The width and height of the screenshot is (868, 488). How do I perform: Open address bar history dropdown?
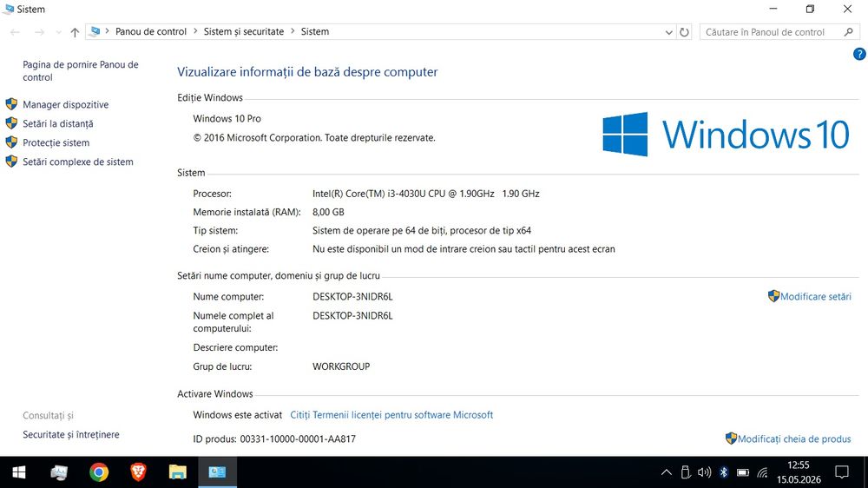tap(668, 32)
